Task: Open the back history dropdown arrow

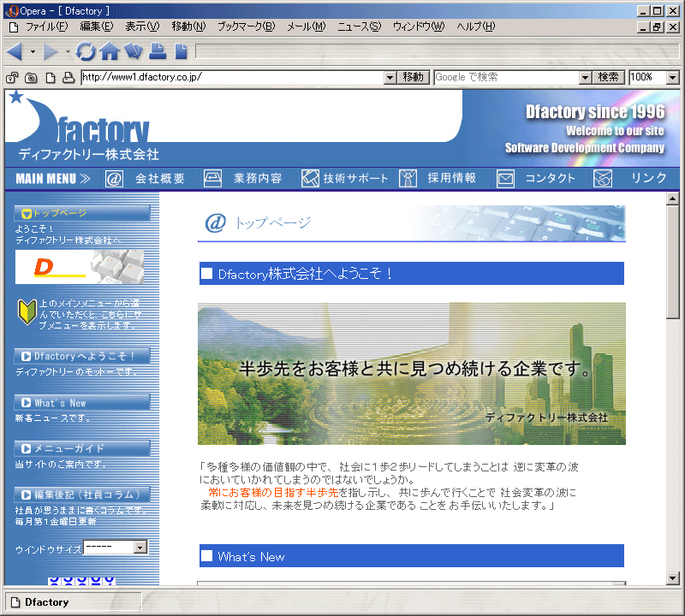Action: (33, 51)
